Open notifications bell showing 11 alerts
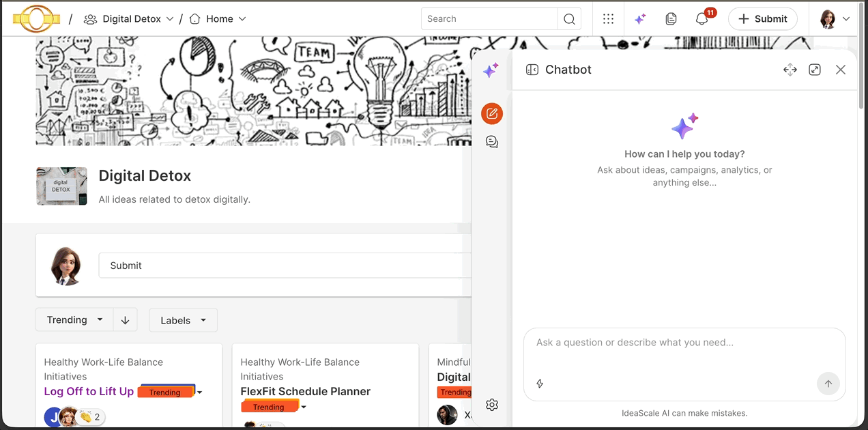The image size is (868, 430). 701,18
